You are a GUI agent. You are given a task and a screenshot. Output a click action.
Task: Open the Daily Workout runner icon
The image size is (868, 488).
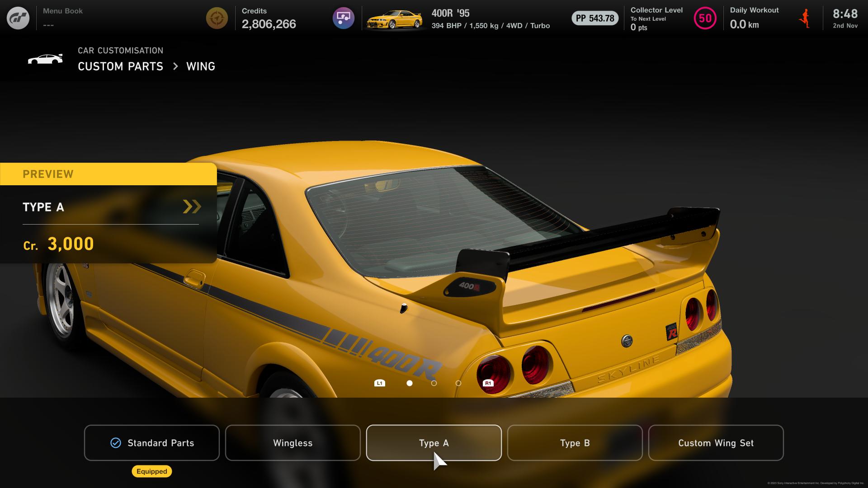pyautogui.click(x=805, y=19)
